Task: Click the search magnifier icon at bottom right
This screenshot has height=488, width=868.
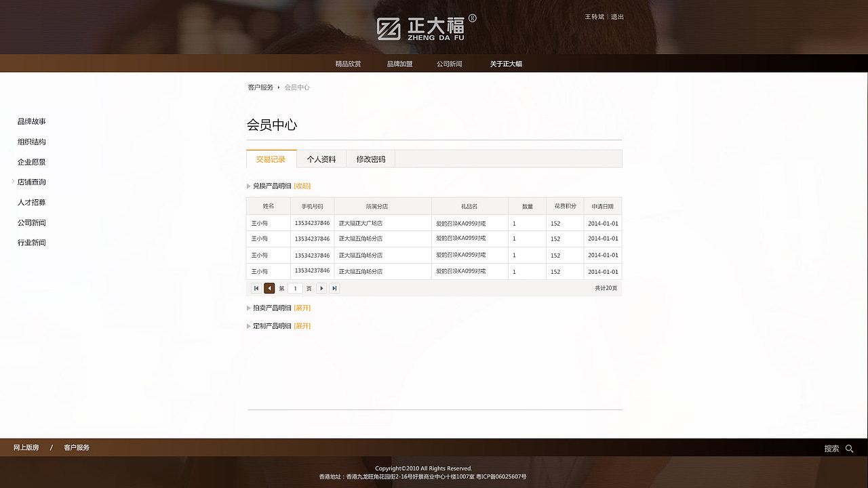Action: (849, 448)
